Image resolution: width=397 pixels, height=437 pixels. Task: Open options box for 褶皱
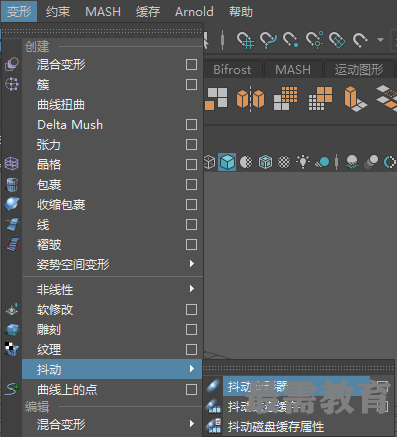(191, 245)
